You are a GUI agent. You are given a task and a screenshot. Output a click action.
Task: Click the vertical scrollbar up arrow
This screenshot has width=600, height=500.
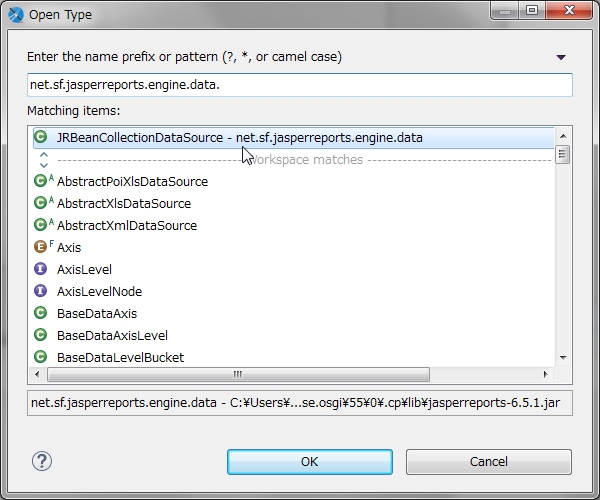[x=563, y=136]
